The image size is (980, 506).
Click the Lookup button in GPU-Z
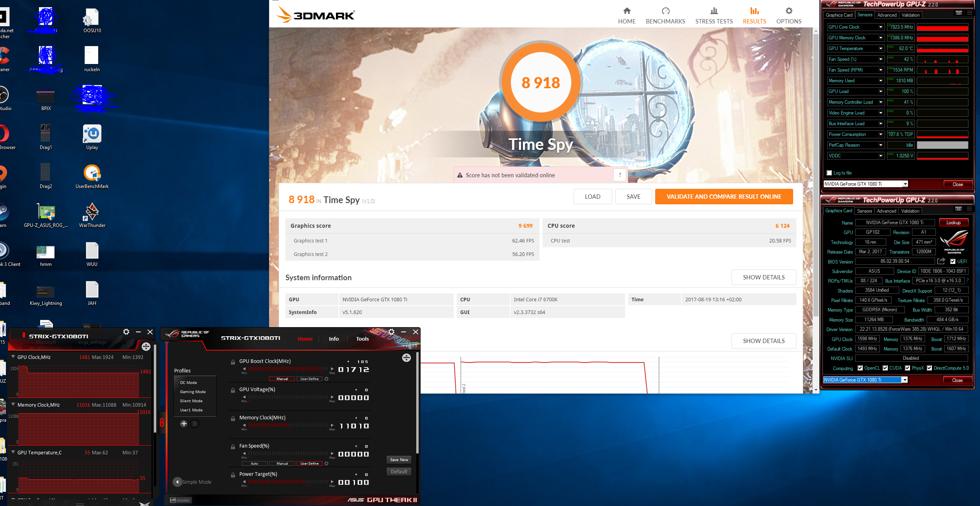click(x=953, y=223)
